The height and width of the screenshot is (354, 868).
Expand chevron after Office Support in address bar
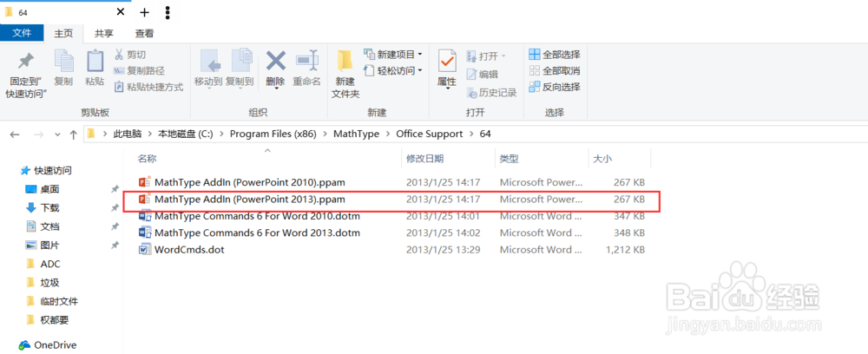point(471,134)
